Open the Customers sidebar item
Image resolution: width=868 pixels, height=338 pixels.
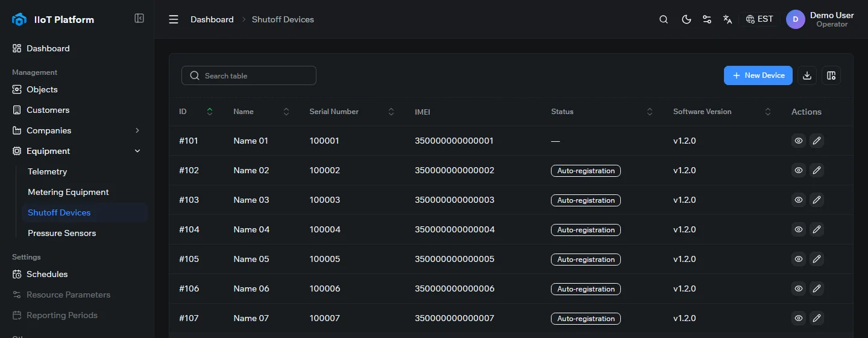77,110
